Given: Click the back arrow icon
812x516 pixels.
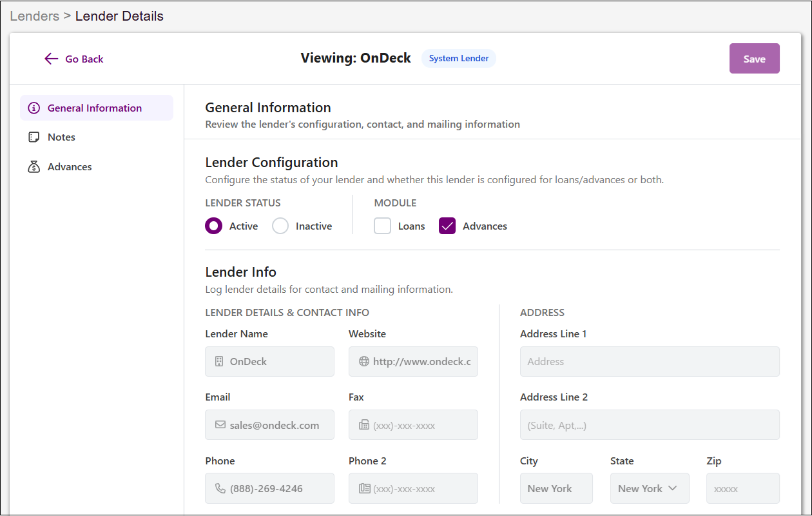Looking at the screenshot, I should pyautogui.click(x=52, y=59).
